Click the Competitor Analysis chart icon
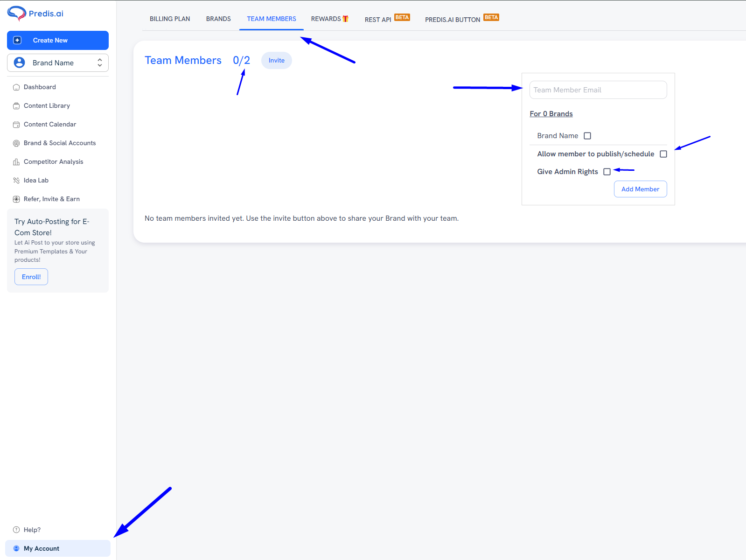Image resolution: width=746 pixels, height=560 pixels. pyautogui.click(x=16, y=162)
